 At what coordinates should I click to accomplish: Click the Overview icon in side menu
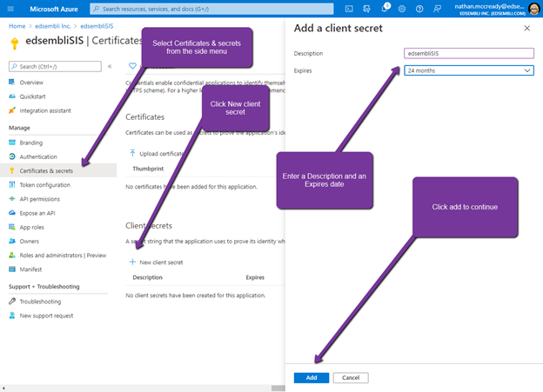click(12, 82)
